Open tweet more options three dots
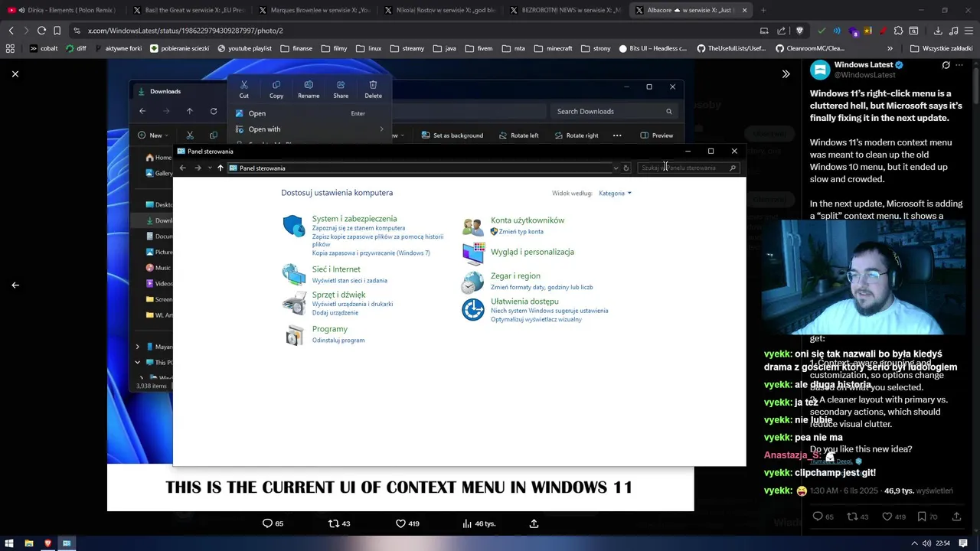 960,66
